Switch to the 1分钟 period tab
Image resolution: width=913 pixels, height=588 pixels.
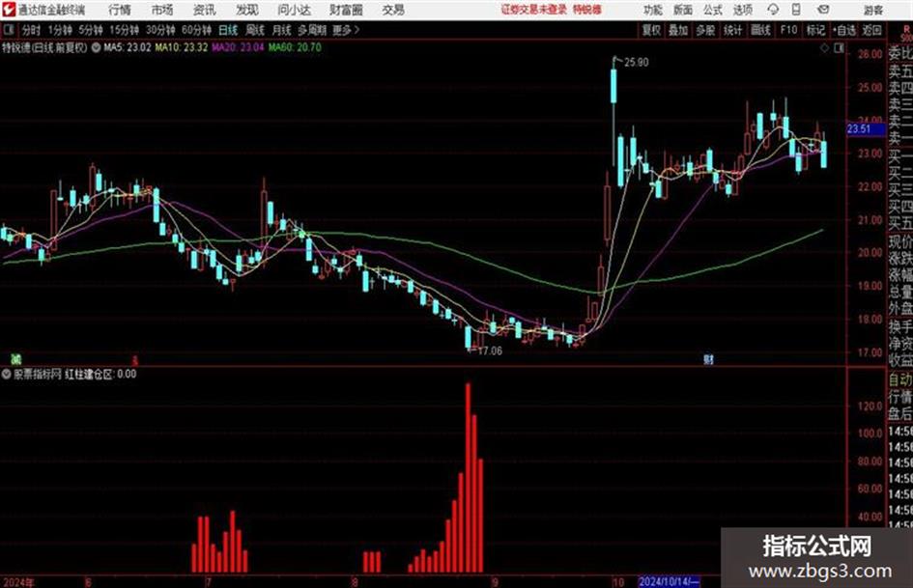pos(60,30)
